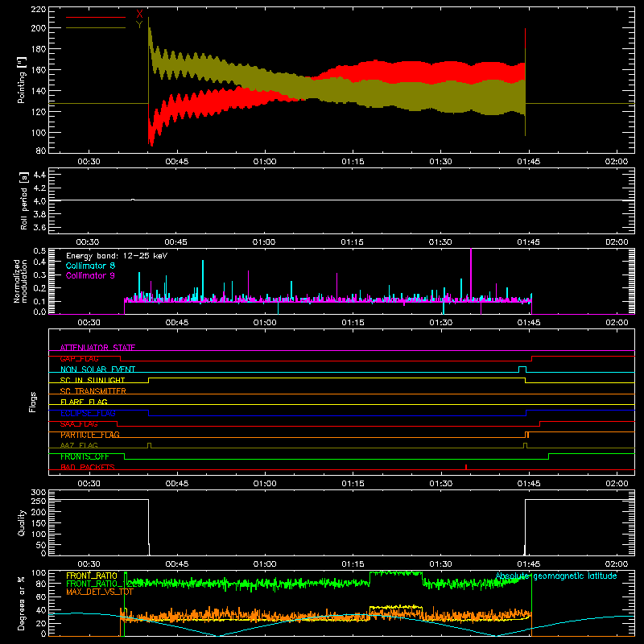Click the 220 tick on the Pointing axis
This screenshot has width=644, height=644.
39,9
